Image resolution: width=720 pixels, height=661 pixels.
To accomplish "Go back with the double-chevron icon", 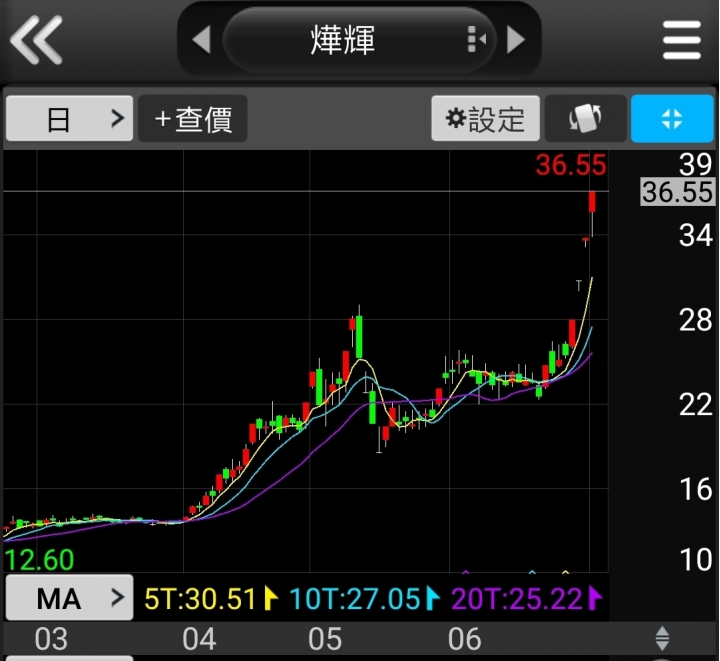I will tap(36, 39).
